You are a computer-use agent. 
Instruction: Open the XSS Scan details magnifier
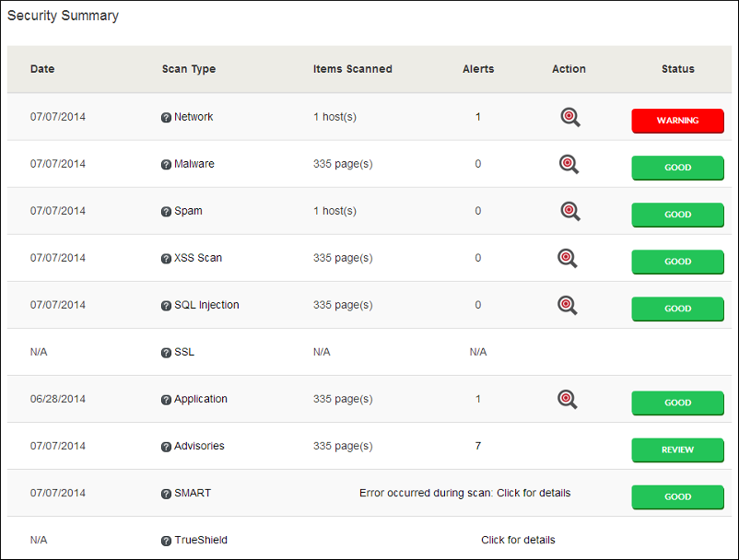point(569,258)
